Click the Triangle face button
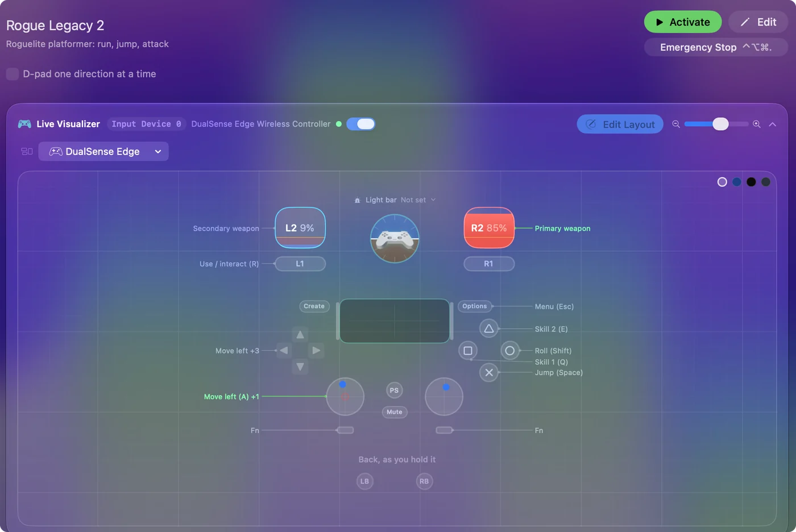Image resolution: width=796 pixels, height=532 pixels. [x=489, y=329]
